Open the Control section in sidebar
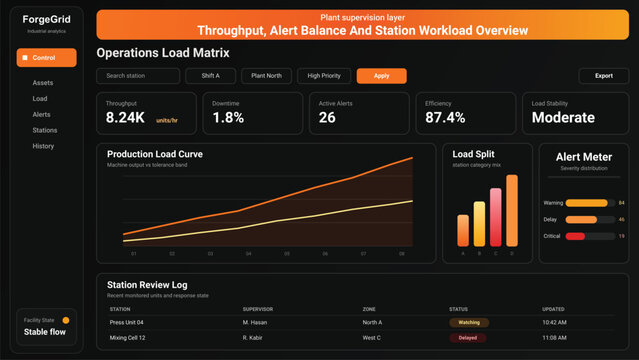 tap(46, 57)
